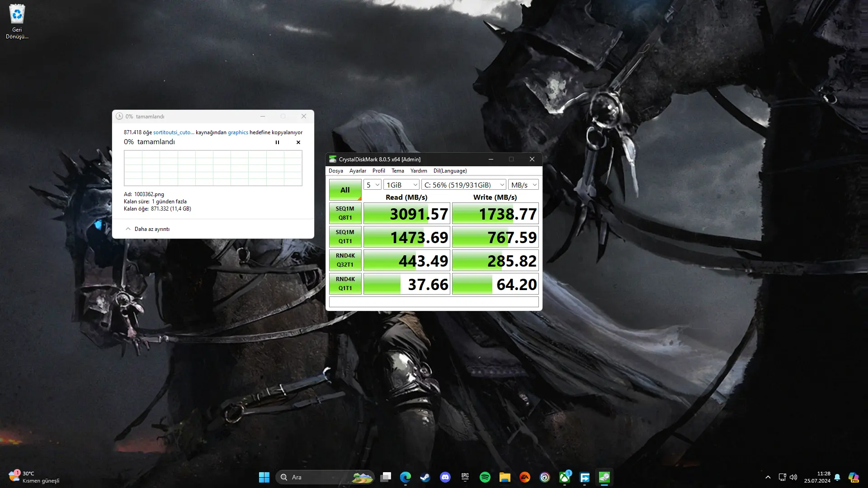Click the SEQ1M Q1T1 read result 1473.69
This screenshot has width=868, height=488.
click(x=407, y=237)
